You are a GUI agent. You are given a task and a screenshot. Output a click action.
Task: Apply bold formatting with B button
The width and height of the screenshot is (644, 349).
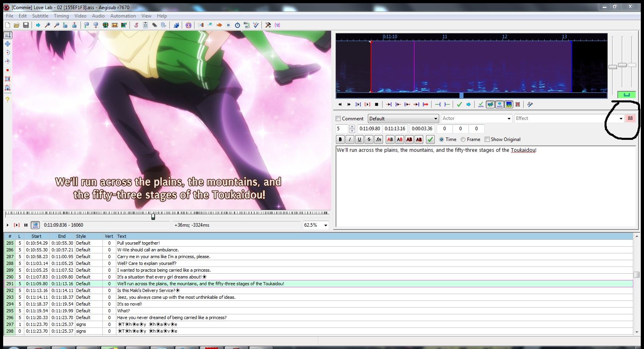pyautogui.click(x=340, y=139)
